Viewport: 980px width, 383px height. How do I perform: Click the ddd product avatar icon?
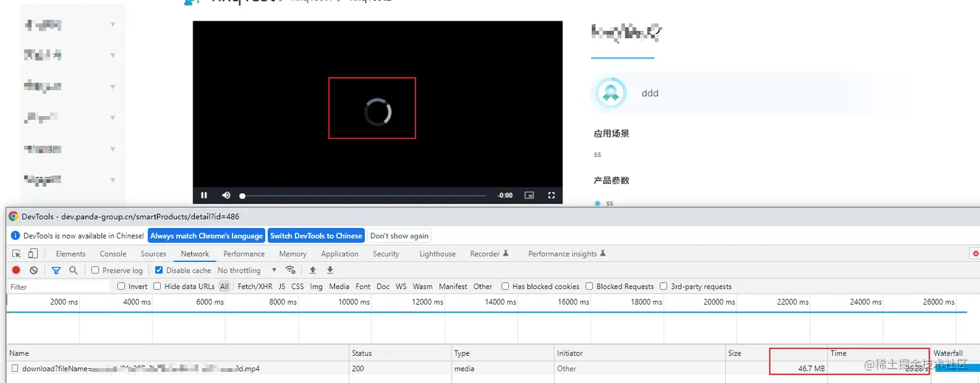point(610,93)
